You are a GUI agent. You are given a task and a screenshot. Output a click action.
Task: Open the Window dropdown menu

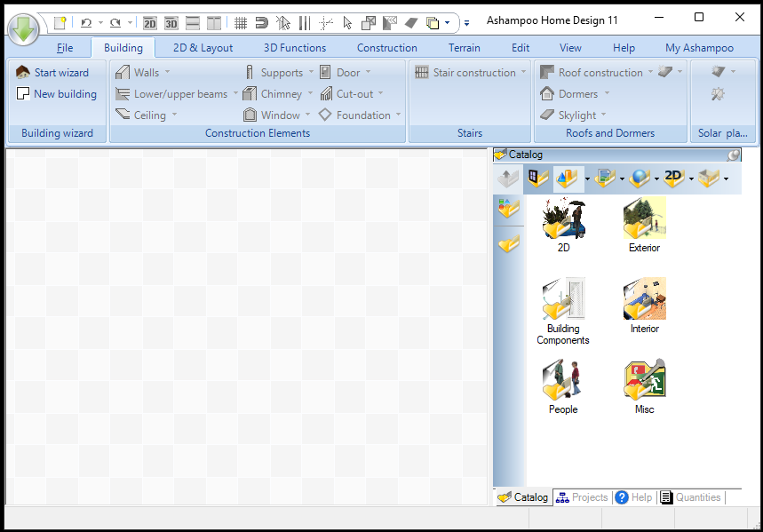307,115
